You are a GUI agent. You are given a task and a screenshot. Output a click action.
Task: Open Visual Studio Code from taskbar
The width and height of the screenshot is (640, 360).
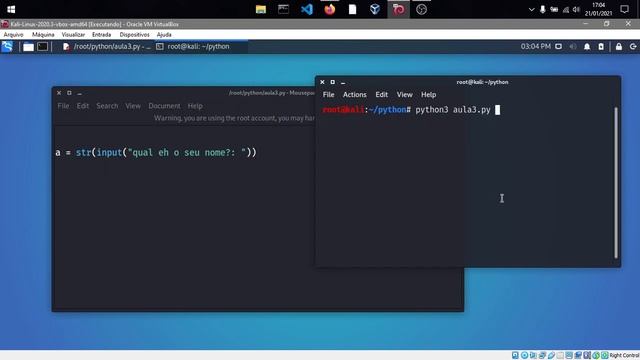pyautogui.click(x=307, y=9)
